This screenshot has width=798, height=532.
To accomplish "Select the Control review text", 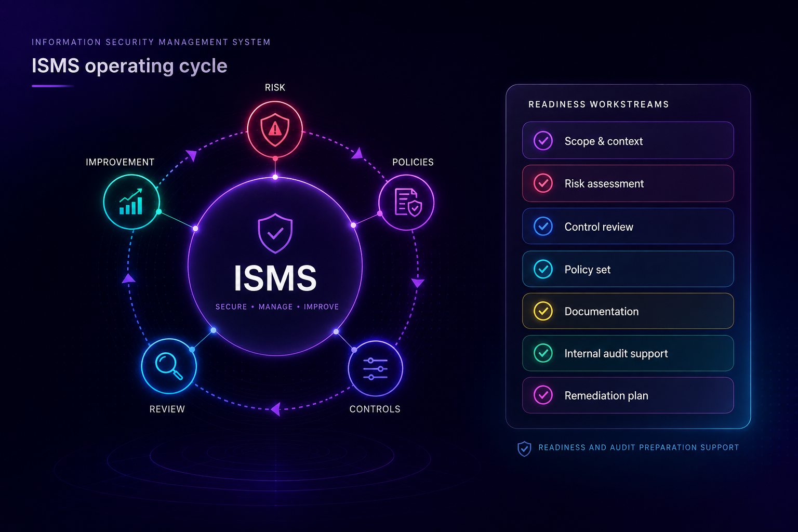I will point(599,227).
